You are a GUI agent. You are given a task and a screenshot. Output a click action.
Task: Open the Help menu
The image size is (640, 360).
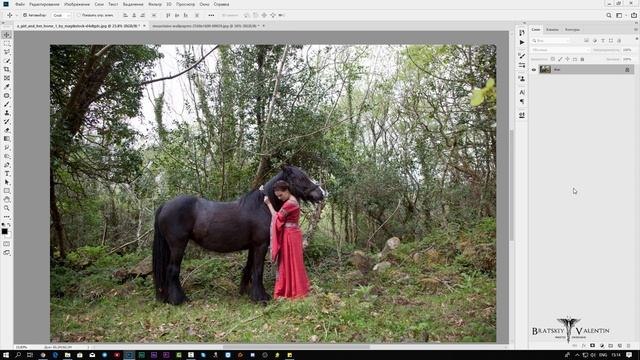(222, 4)
